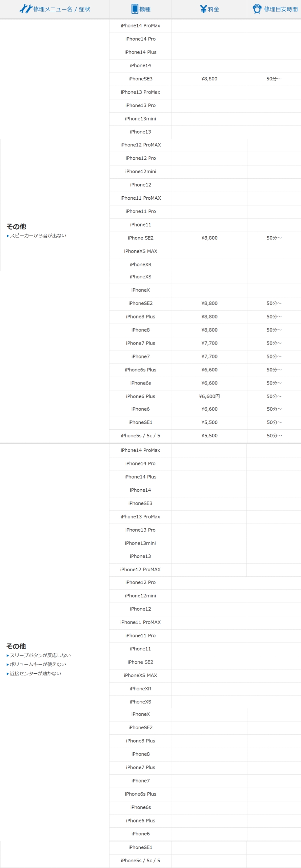This screenshot has width=301, height=868.
Task: Click the ¥8,800 price for iPhoneSE3
Action: point(209,79)
